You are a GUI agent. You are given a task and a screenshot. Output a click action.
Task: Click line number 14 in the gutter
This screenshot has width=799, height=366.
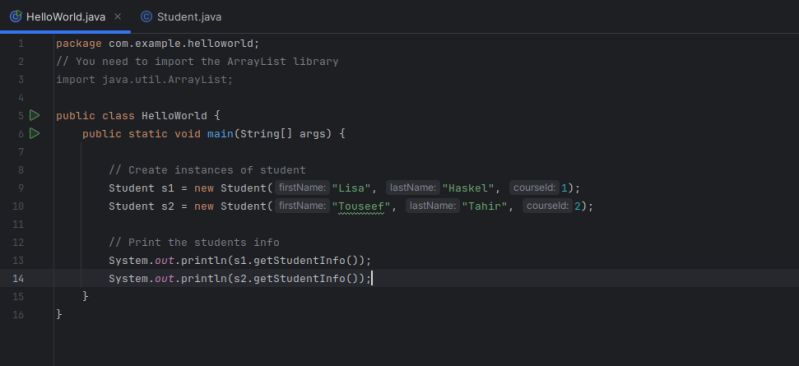pyautogui.click(x=18, y=279)
